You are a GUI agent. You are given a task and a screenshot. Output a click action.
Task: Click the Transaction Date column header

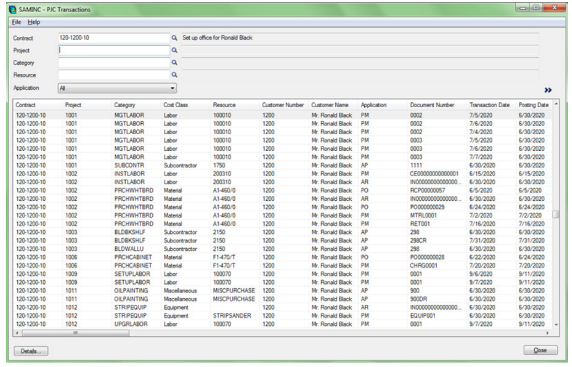(x=491, y=105)
